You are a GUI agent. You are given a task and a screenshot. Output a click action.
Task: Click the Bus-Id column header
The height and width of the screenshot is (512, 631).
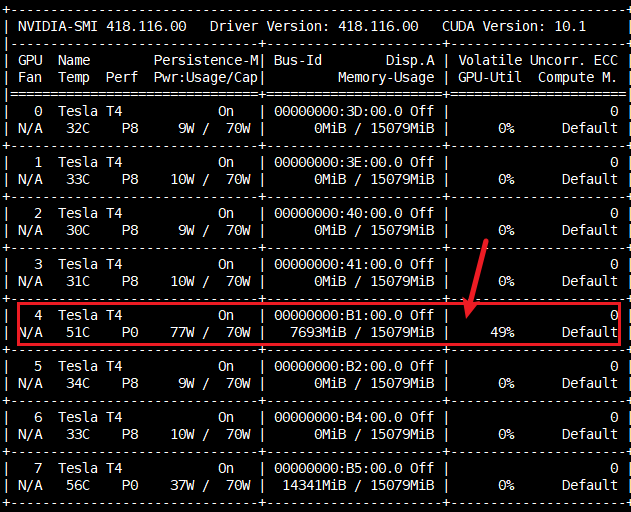(x=298, y=60)
